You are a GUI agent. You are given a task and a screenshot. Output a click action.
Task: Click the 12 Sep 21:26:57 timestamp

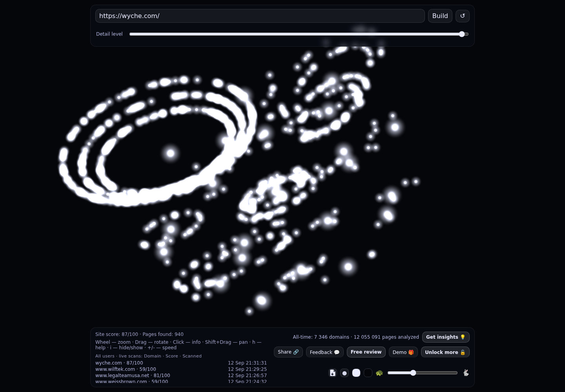(247, 376)
